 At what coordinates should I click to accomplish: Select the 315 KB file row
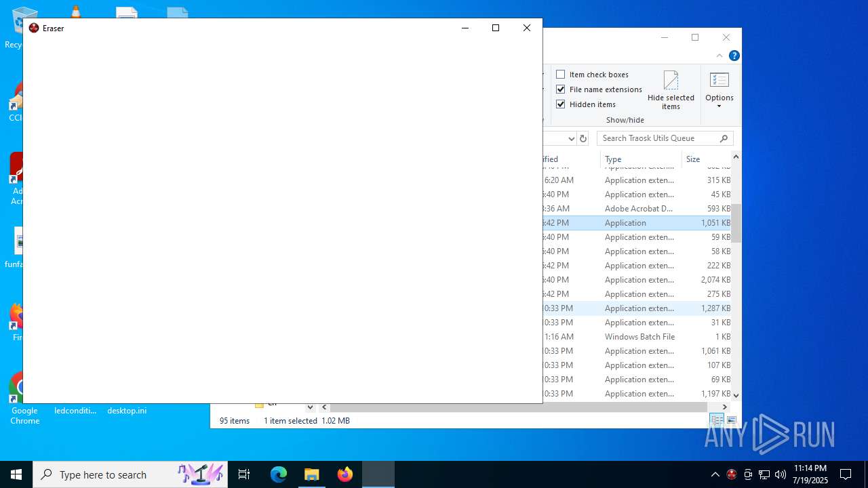637,180
